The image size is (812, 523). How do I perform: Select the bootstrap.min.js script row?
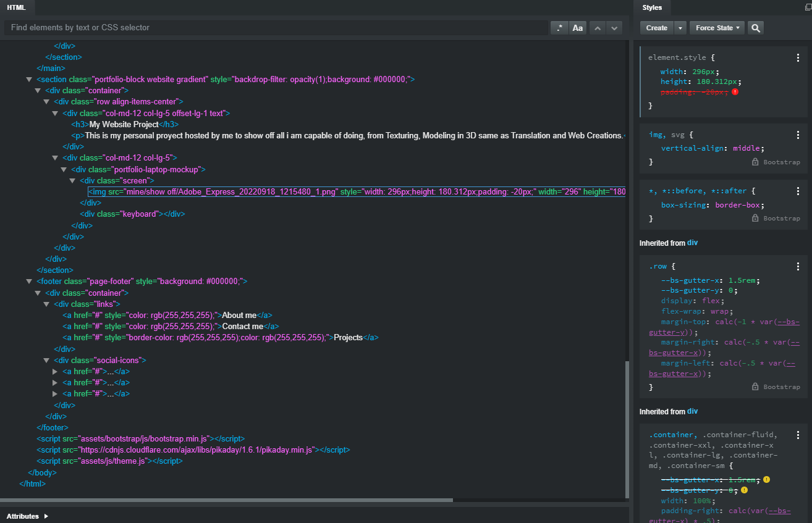click(x=140, y=438)
